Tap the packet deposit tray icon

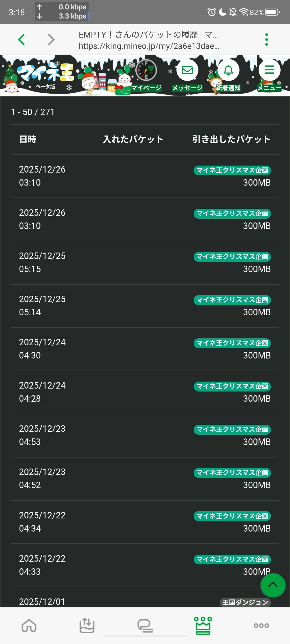(87, 625)
